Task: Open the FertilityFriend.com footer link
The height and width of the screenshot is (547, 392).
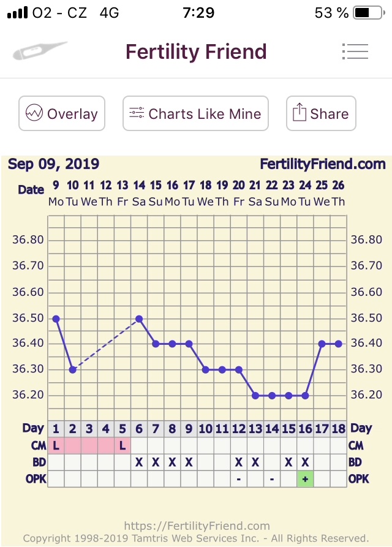Action: point(197,526)
